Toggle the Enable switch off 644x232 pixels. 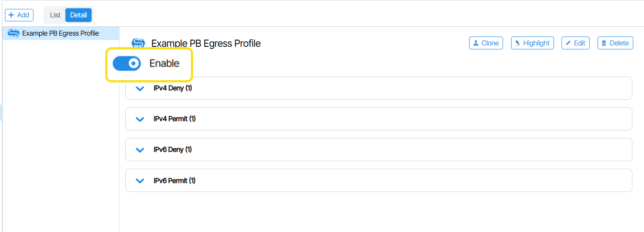(x=127, y=64)
